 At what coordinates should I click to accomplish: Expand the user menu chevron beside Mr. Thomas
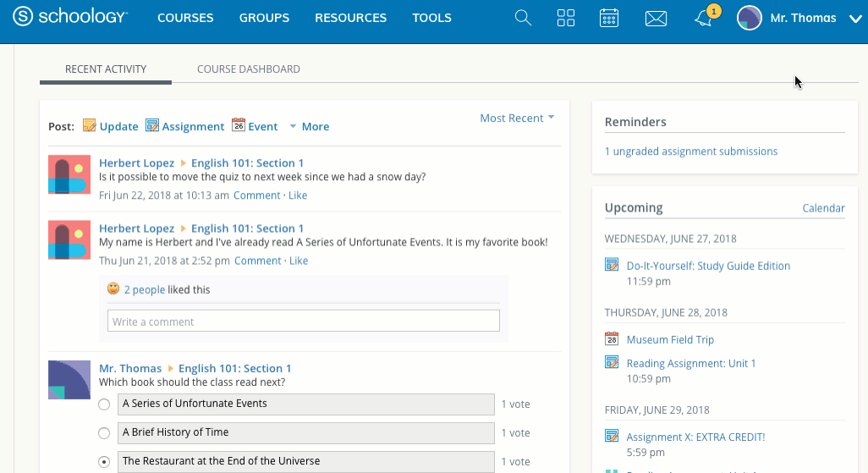pyautogui.click(x=855, y=19)
